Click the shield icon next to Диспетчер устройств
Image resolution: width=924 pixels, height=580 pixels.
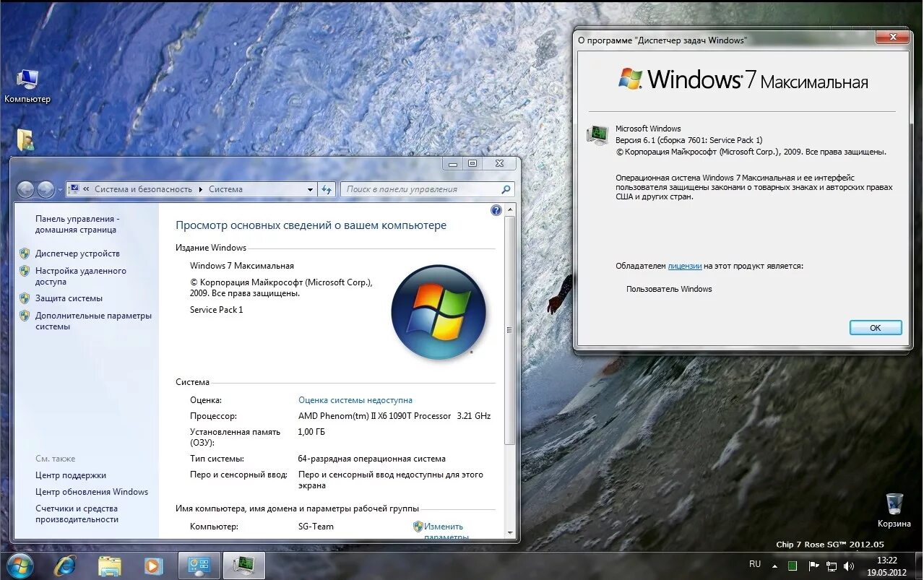pyautogui.click(x=25, y=254)
